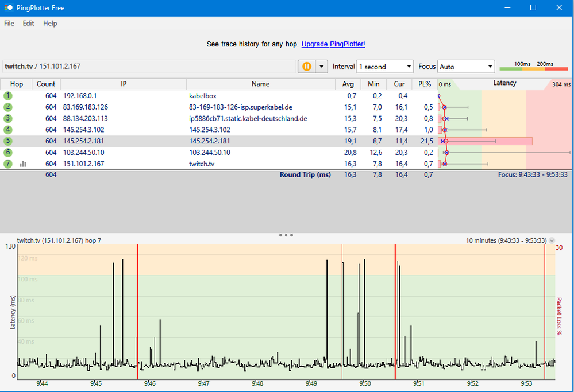Viewport: 574px width, 392px height.
Task: Select hop 1 green circle icon
Action: pyautogui.click(x=8, y=96)
